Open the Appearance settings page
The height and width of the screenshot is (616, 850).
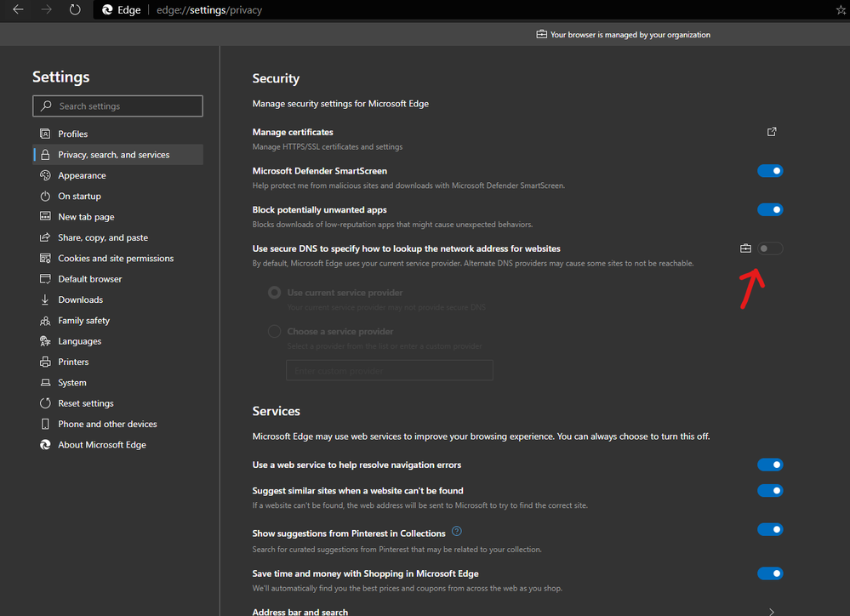point(117,175)
